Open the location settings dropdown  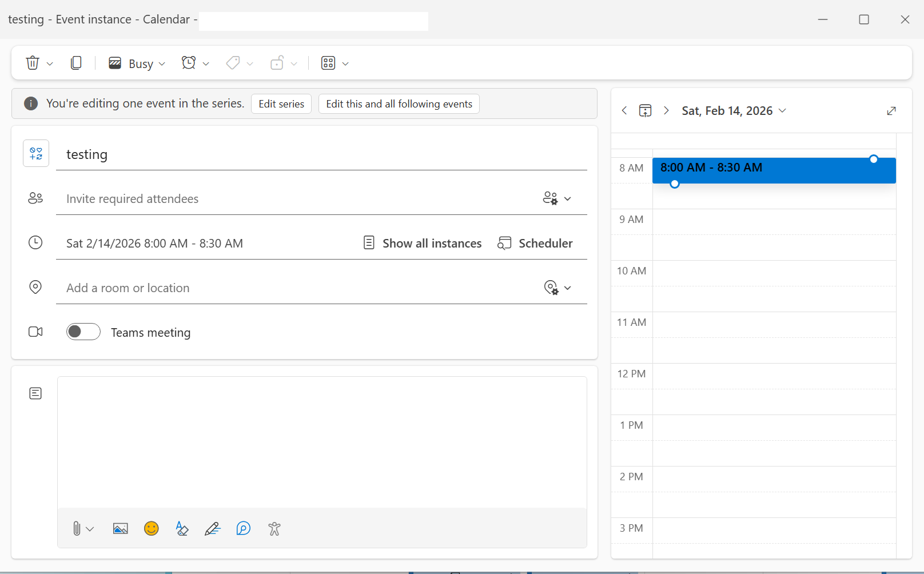(x=557, y=288)
